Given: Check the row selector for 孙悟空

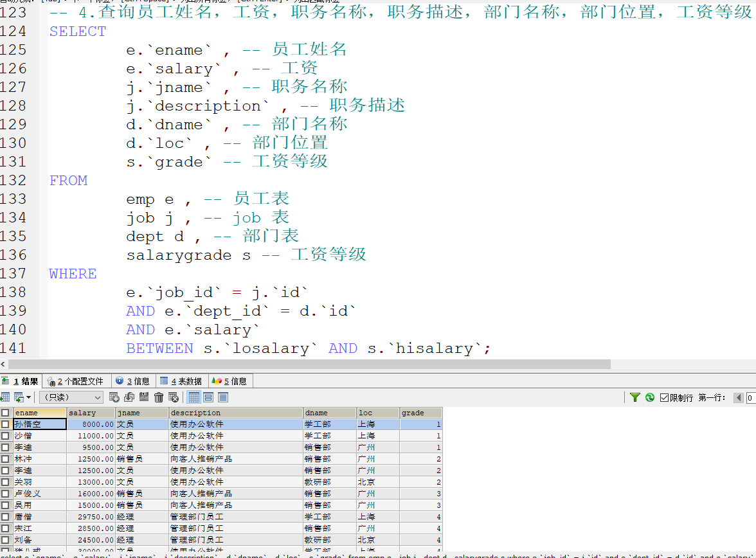Looking at the screenshot, I should [x=4, y=424].
